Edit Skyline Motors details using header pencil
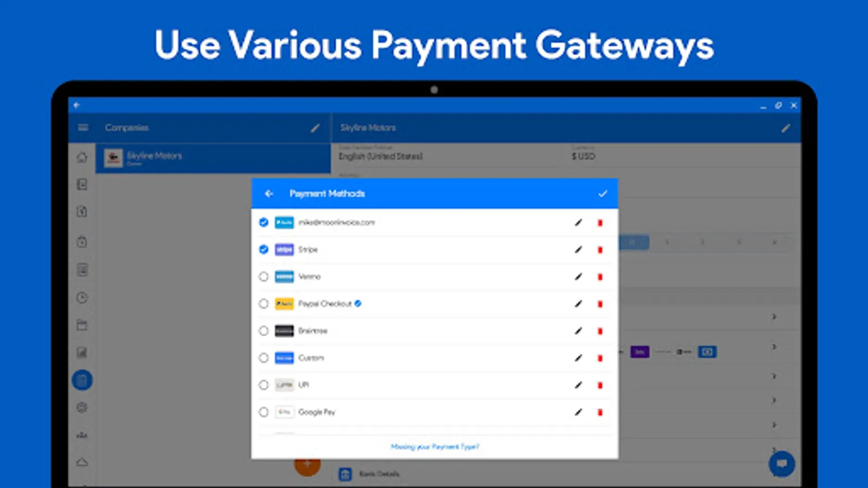The height and width of the screenshot is (488, 868). [x=786, y=128]
